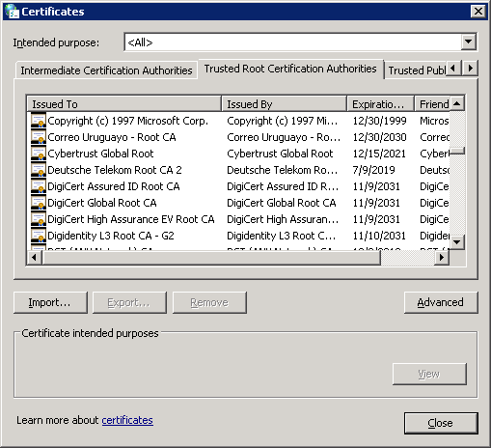491x448 pixels.
Task: Open the Intended purpose dropdown
Action: [x=468, y=42]
